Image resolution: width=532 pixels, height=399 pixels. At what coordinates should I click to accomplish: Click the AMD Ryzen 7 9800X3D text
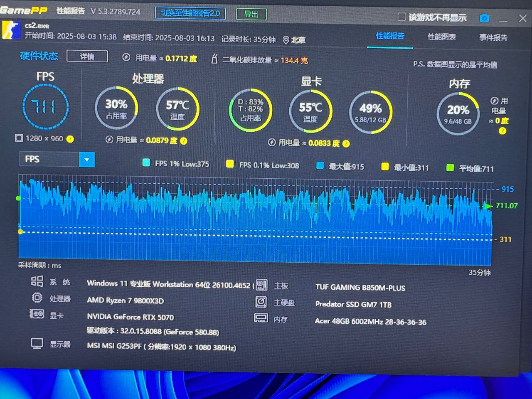[x=125, y=300]
